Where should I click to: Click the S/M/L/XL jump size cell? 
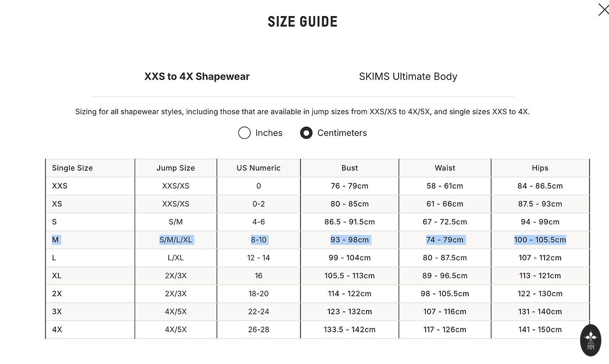click(x=176, y=240)
